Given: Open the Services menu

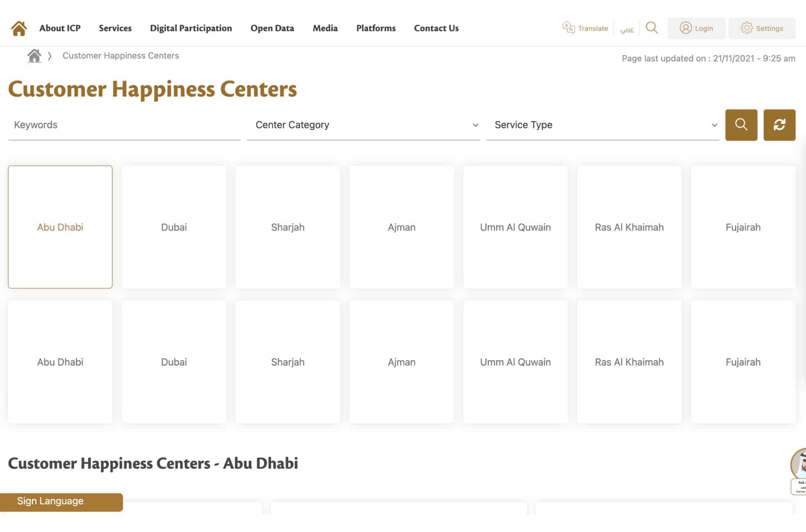Looking at the screenshot, I should point(115,28).
